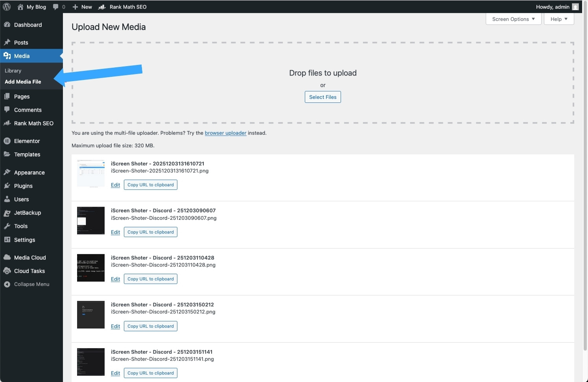Viewport: 588px width, 382px height.
Task: Click the Cloud Tasks icon
Action: click(x=7, y=271)
